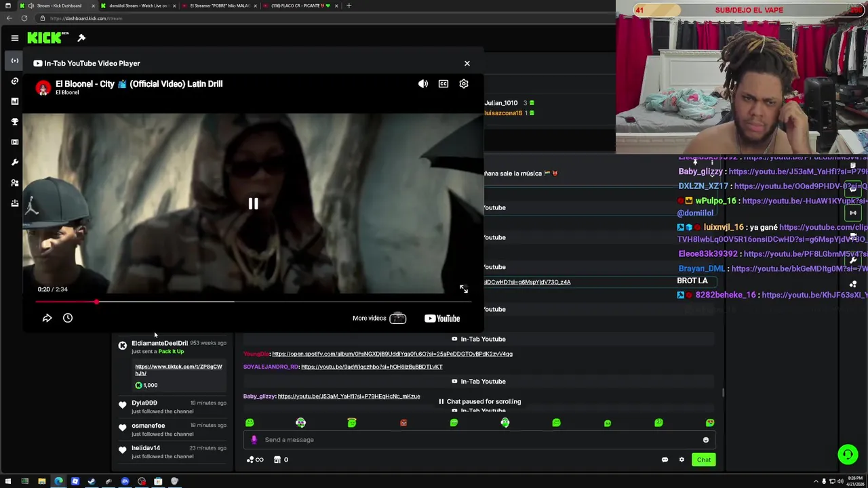Insert the last rainbow emote in quick row
This screenshot has width=868, height=488.
click(710, 423)
